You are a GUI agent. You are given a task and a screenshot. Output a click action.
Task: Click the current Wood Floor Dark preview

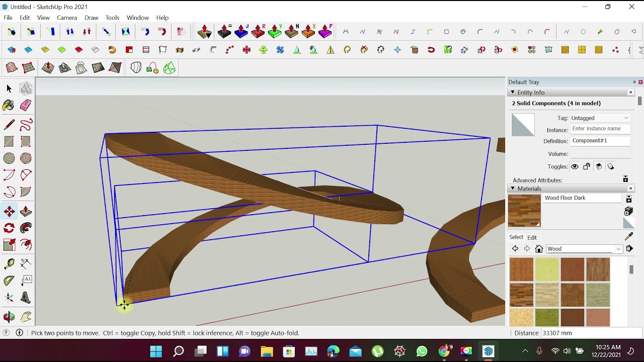point(524,211)
